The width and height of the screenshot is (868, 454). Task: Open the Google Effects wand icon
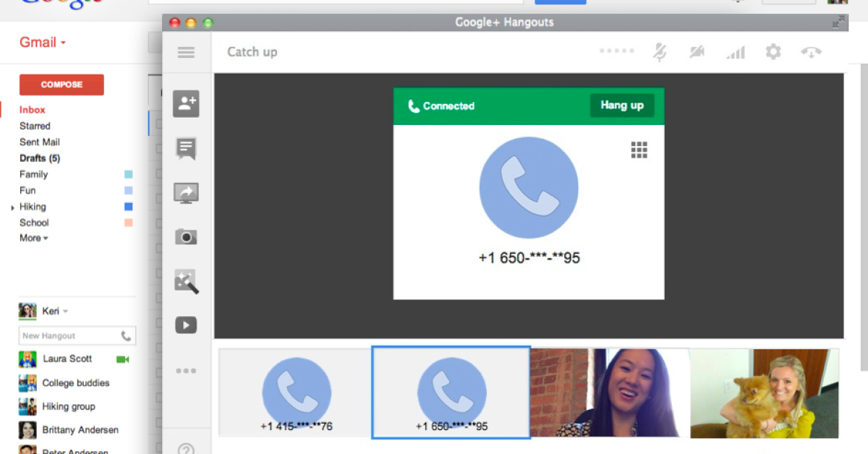[x=186, y=281]
